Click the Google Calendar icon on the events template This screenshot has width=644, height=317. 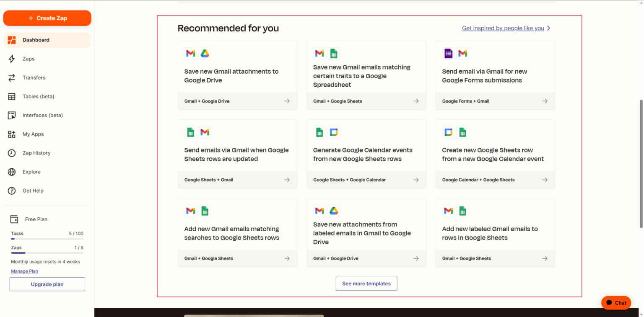coord(334,132)
